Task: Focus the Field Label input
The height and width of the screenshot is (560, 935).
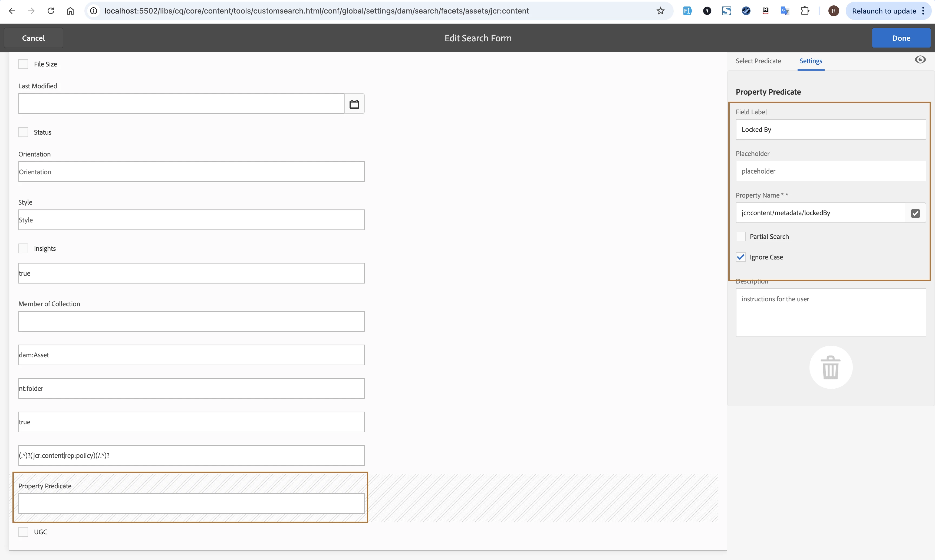Action: pos(830,129)
